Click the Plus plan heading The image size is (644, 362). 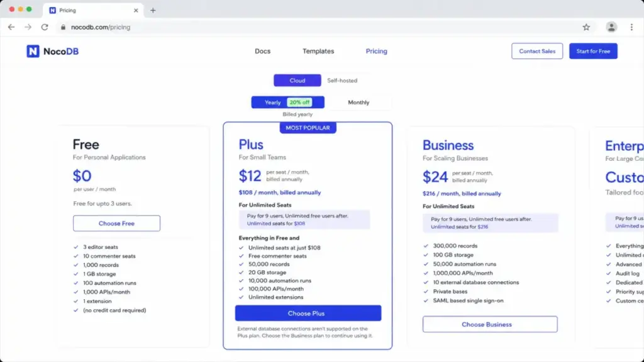[x=251, y=145]
